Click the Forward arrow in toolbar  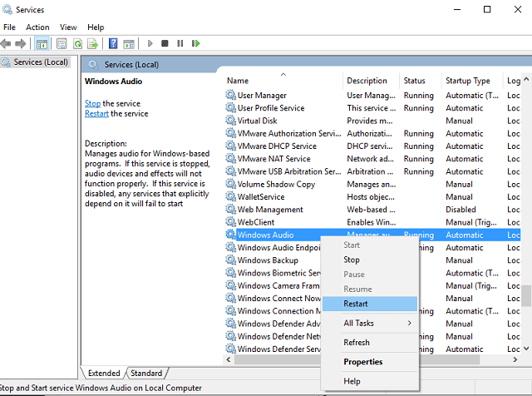(x=21, y=43)
